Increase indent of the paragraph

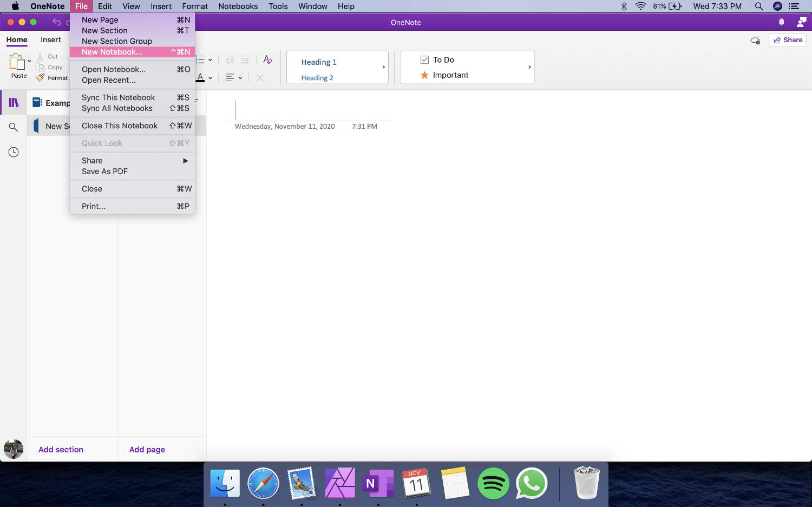pyautogui.click(x=245, y=60)
